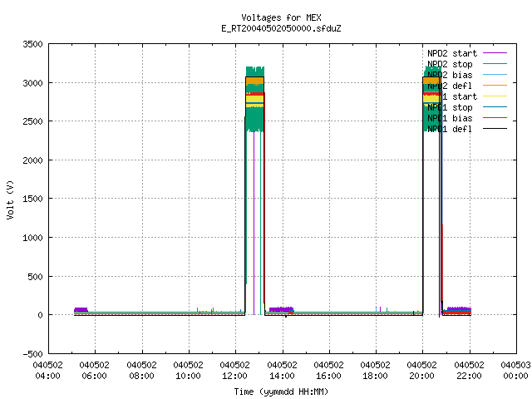Click the black NPD1 defl legend line
This screenshot has height=399, width=532.
495,129
